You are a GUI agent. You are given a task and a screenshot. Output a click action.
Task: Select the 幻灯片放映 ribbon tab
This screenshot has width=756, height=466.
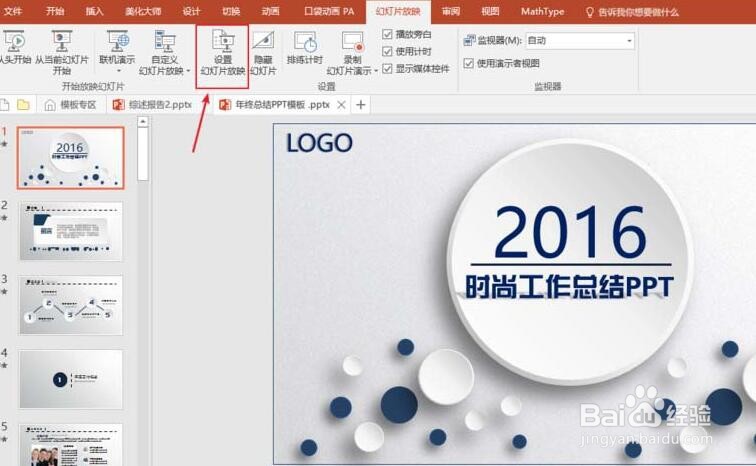pos(398,12)
